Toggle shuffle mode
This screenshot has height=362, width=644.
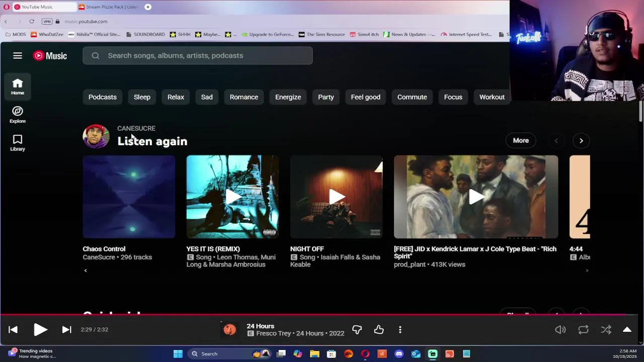[x=606, y=330]
